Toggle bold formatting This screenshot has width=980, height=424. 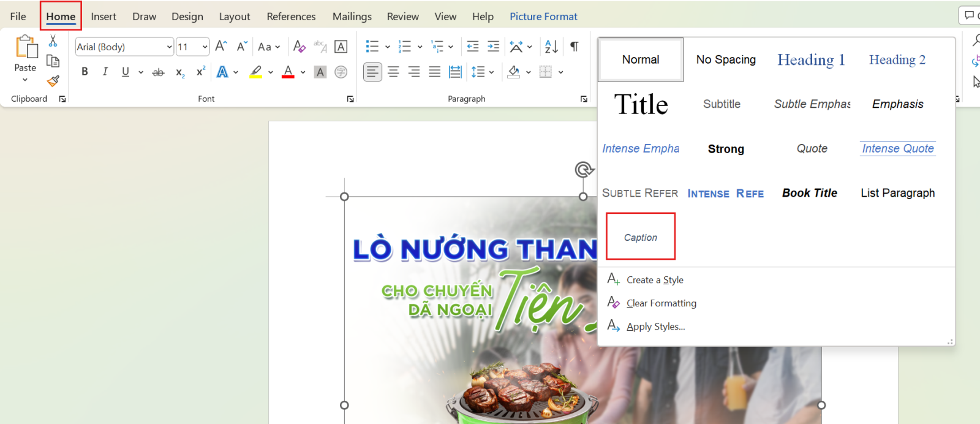(x=85, y=72)
